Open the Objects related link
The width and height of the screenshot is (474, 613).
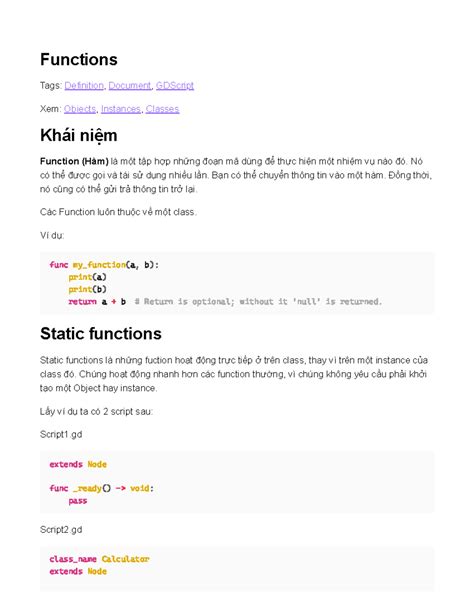tap(80, 109)
